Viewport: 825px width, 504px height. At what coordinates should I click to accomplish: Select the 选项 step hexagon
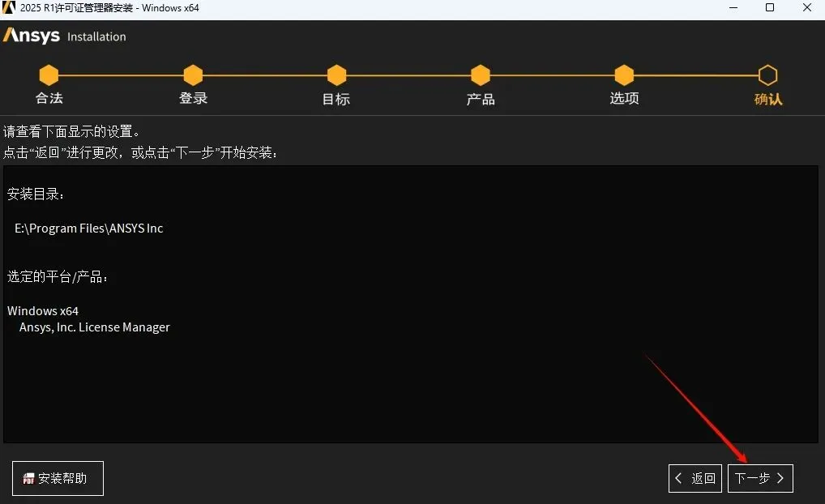[x=624, y=75]
